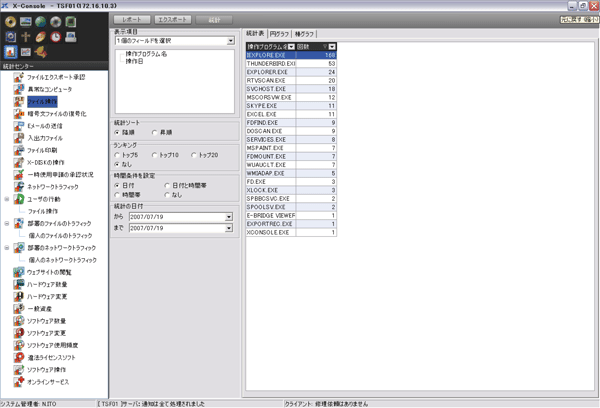Select 昇順 ascending sort radio button
Screen dimensions: 600x408
[155, 132]
